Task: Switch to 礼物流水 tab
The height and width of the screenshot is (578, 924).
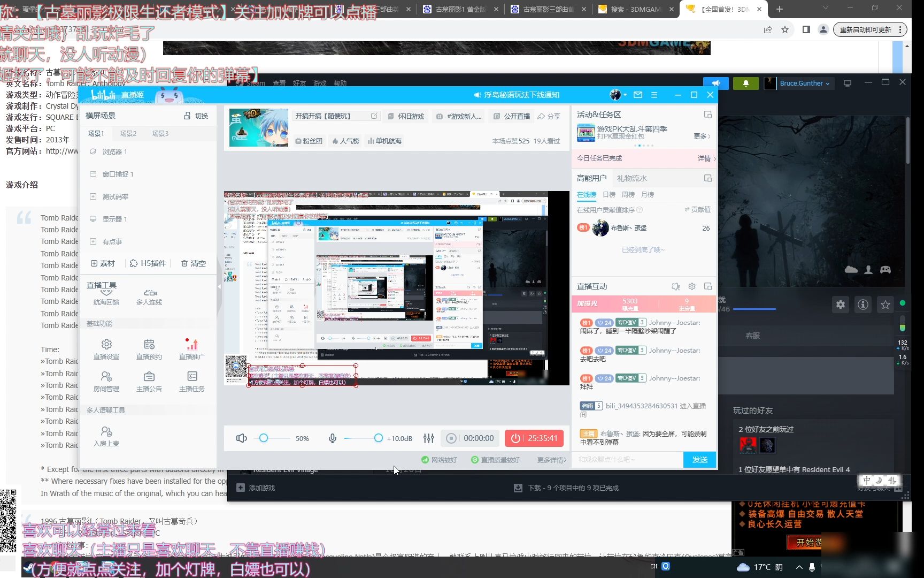Action: tap(632, 178)
